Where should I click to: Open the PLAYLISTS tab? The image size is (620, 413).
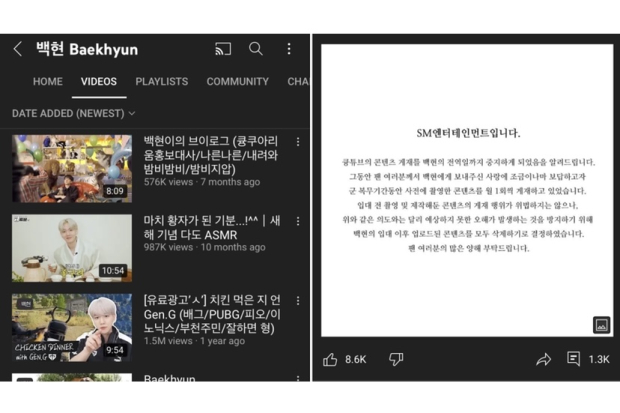(x=162, y=81)
